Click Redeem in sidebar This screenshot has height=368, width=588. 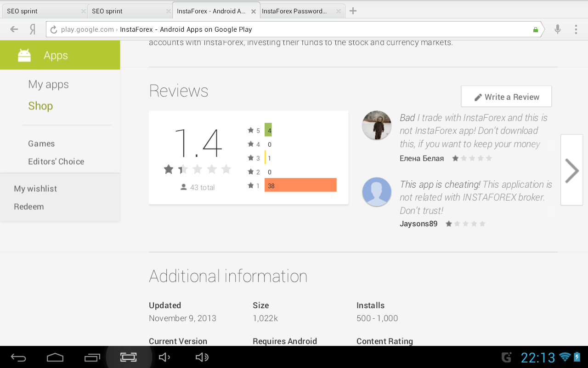[29, 207]
